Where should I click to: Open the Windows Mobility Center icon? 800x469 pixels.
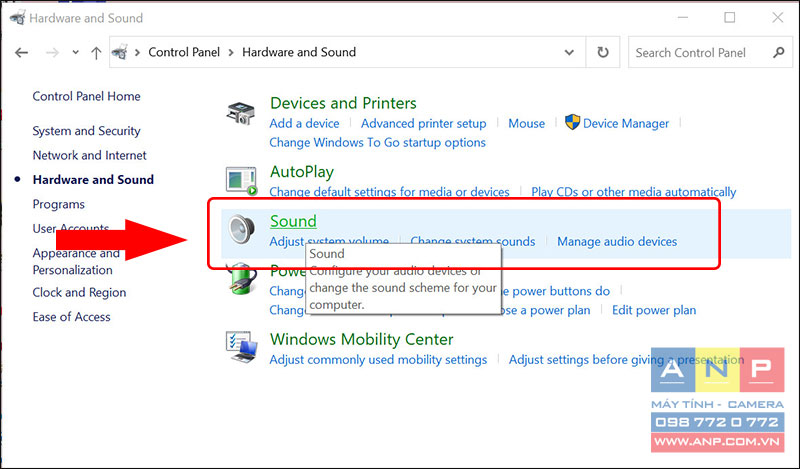(241, 347)
